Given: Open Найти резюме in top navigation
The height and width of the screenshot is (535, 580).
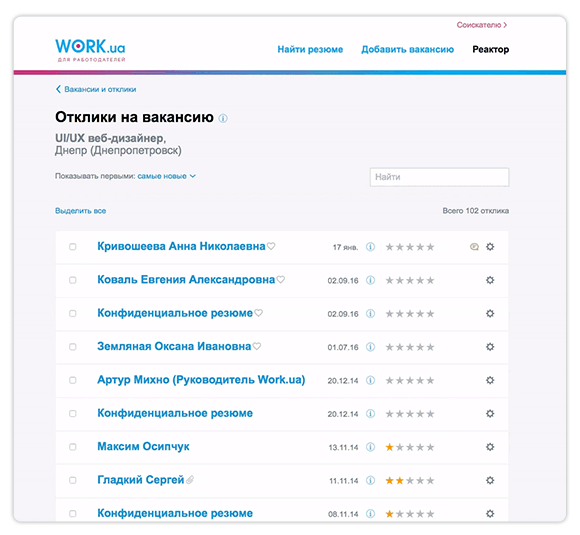Looking at the screenshot, I should pos(310,49).
